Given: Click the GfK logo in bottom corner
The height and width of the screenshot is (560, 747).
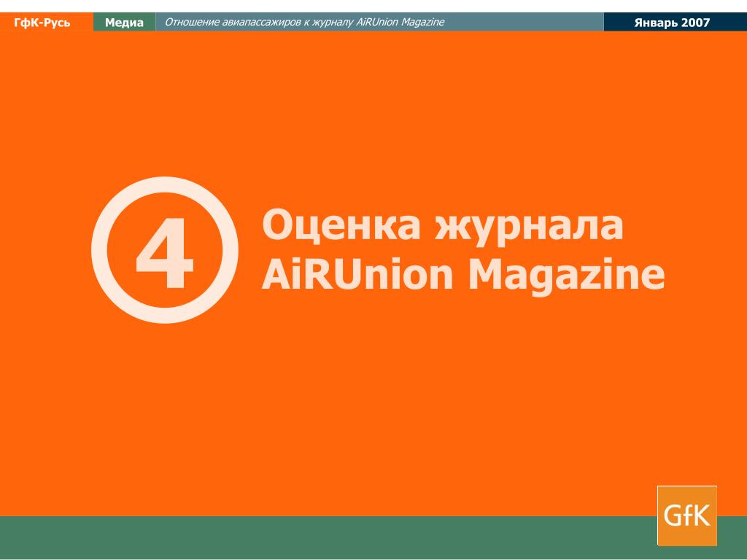Looking at the screenshot, I should click(687, 516).
